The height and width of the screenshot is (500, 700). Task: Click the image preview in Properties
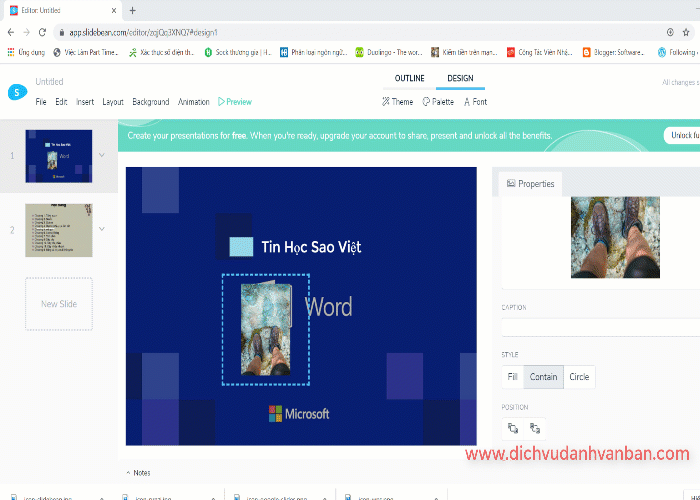click(615, 238)
